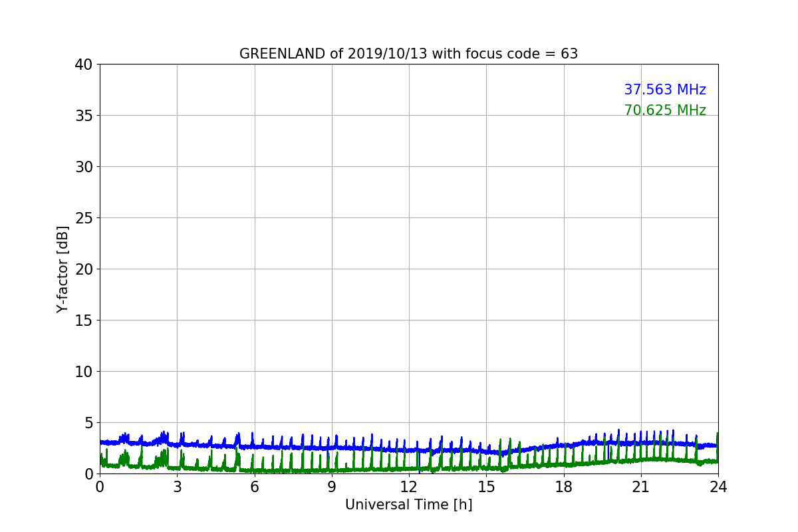Click y-axis tick label 25
798x532 pixels.
coord(84,218)
